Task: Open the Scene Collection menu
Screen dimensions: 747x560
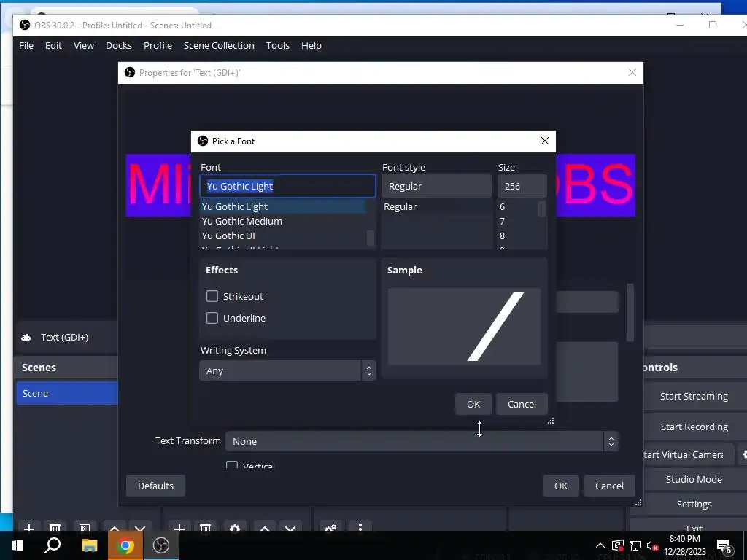Action: [x=219, y=46]
